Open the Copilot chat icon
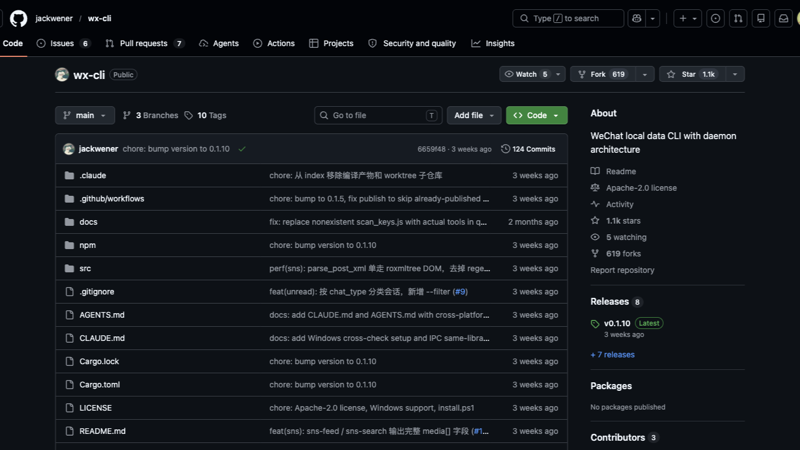 (x=636, y=18)
